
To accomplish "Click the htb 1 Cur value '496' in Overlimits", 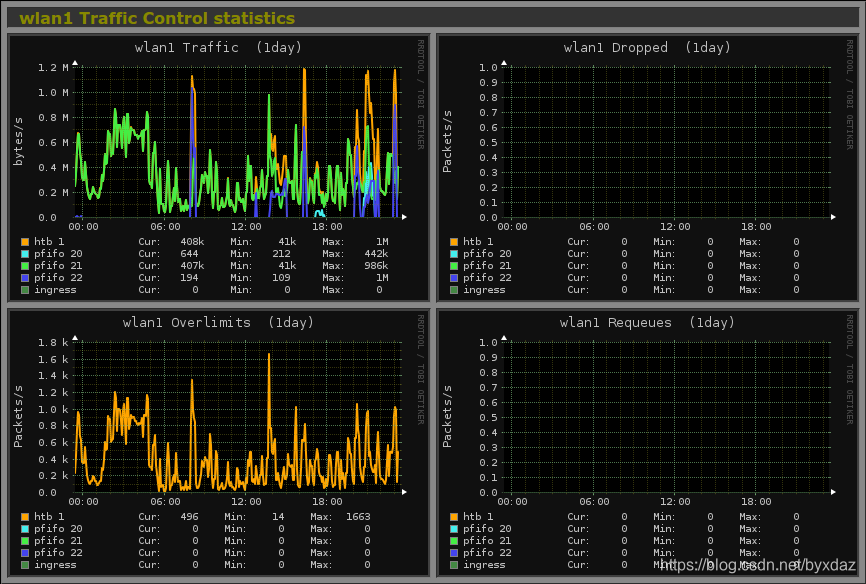I will (x=189, y=517).
